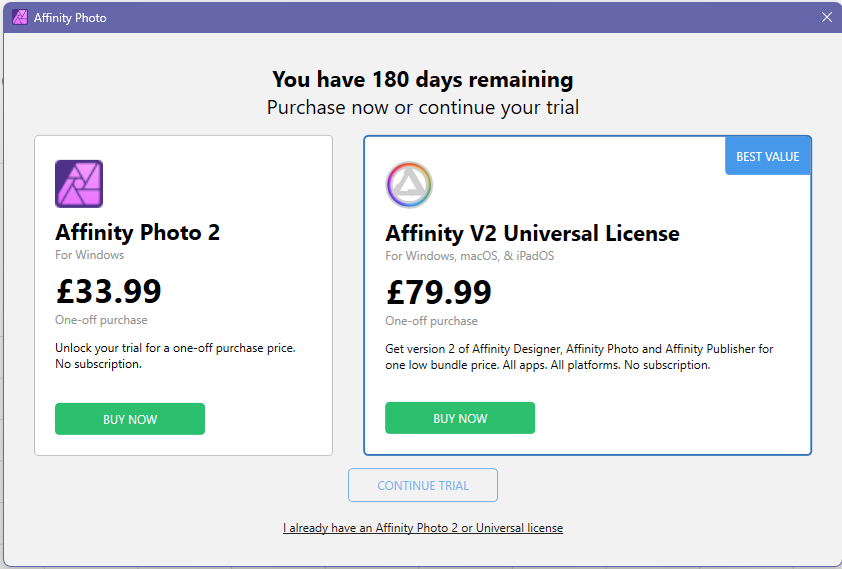Viewport: 842px width, 569px height.
Task: Click the Get version 2 bundle description
Action: click(579, 357)
